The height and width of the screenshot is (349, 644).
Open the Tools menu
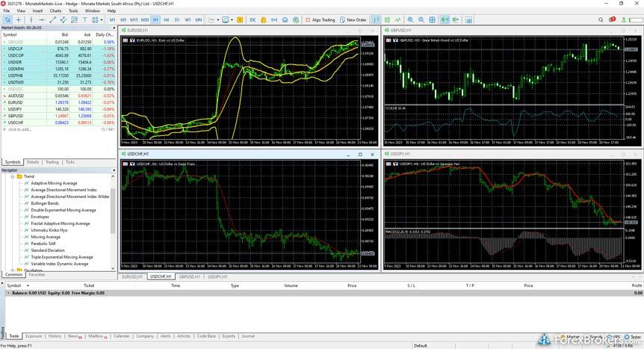point(73,10)
